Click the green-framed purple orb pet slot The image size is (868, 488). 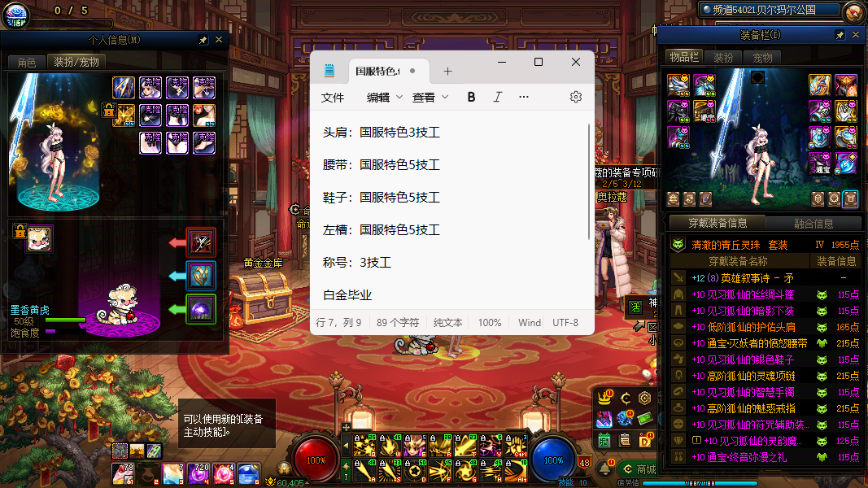(x=201, y=309)
